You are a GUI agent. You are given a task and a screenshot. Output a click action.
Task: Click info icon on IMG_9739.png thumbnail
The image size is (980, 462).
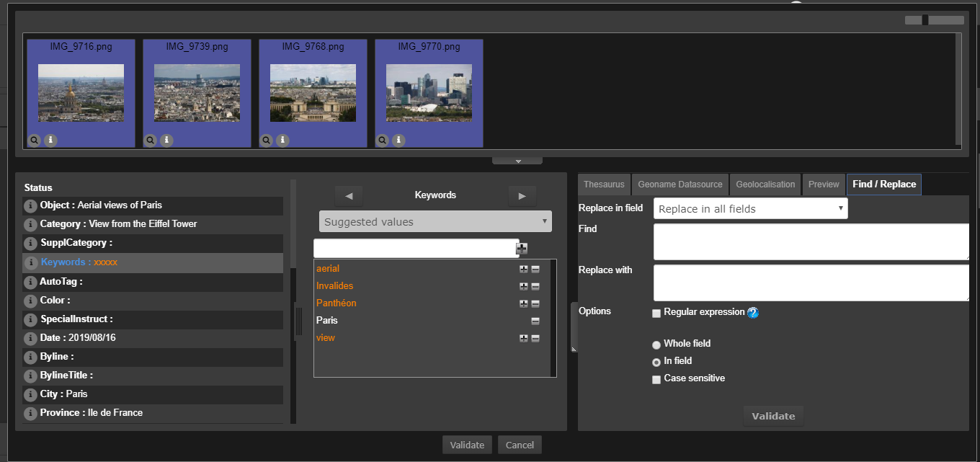coord(166,141)
